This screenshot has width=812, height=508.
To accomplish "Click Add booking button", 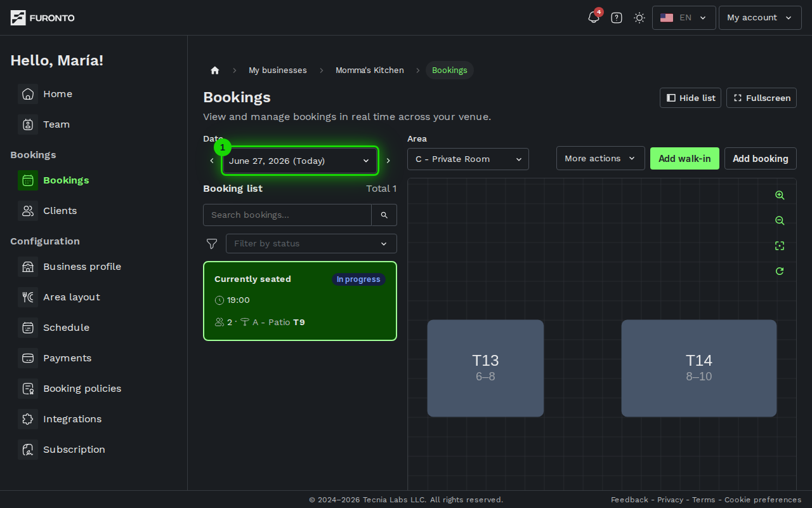I will [761, 159].
